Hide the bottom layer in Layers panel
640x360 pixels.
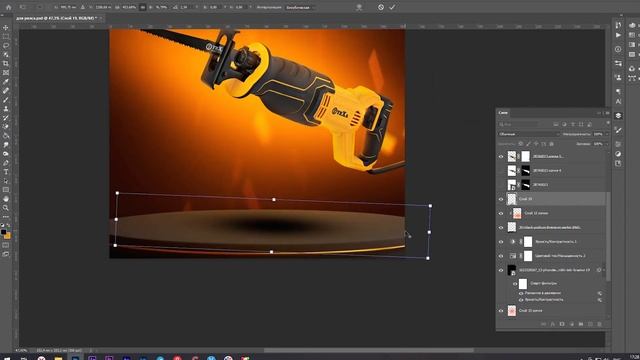click(501, 311)
